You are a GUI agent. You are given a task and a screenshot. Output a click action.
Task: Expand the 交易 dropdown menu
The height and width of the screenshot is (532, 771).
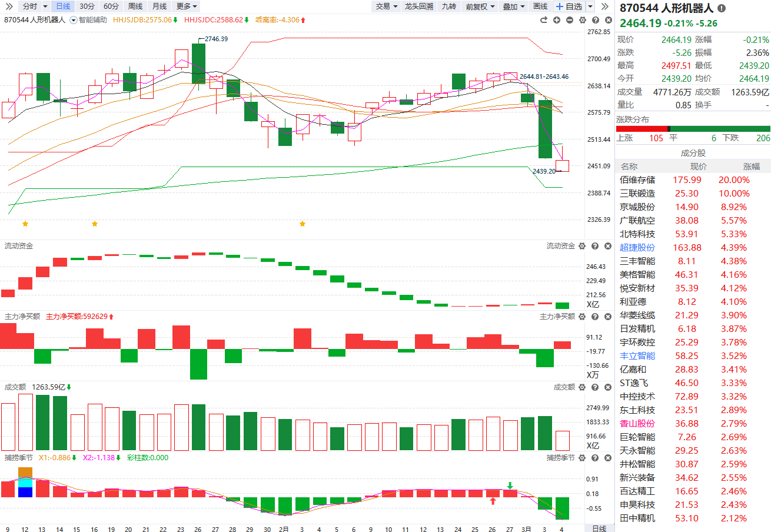[x=386, y=6]
